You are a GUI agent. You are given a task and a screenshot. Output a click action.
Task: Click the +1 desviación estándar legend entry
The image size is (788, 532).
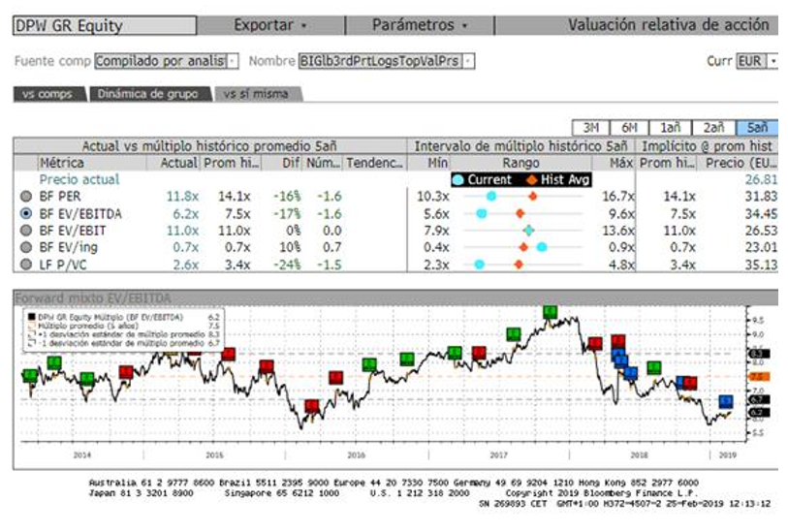point(124,334)
